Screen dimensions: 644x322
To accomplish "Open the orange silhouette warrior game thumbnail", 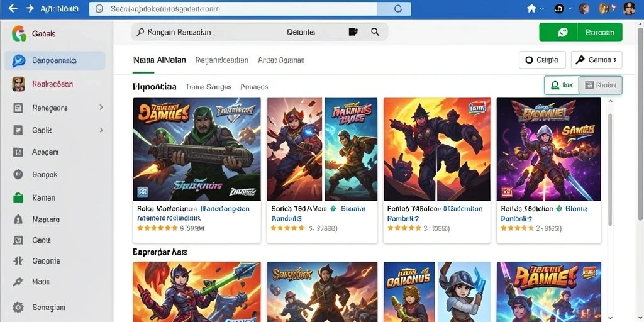I will click(x=437, y=149).
